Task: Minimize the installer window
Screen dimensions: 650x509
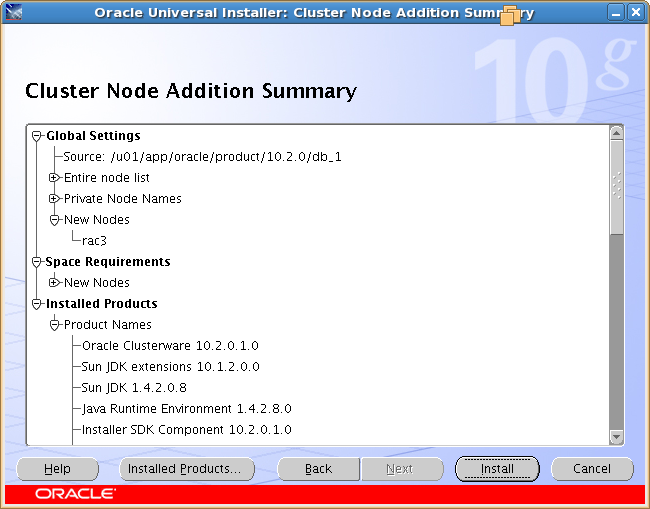Action: 616,12
